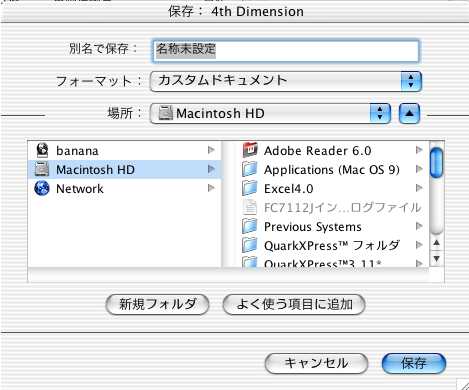The width and height of the screenshot is (469, 390).
Task: Click the blue 保存 button
Action: tap(414, 363)
